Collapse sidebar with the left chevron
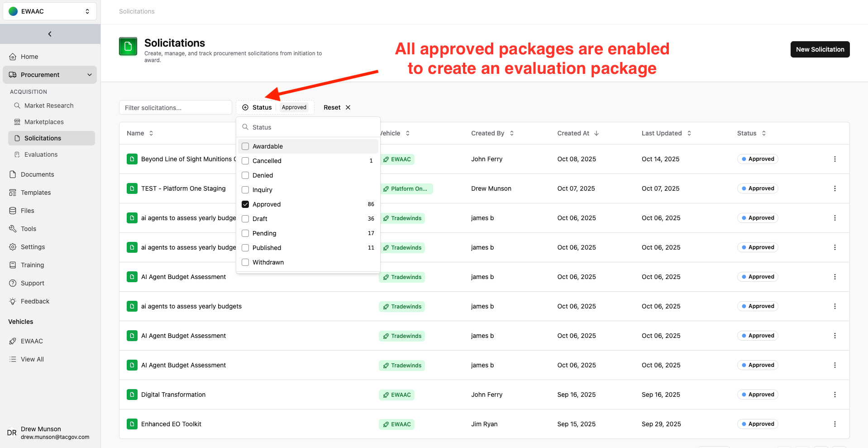This screenshot has height=448, width=868. coord(50,34)
